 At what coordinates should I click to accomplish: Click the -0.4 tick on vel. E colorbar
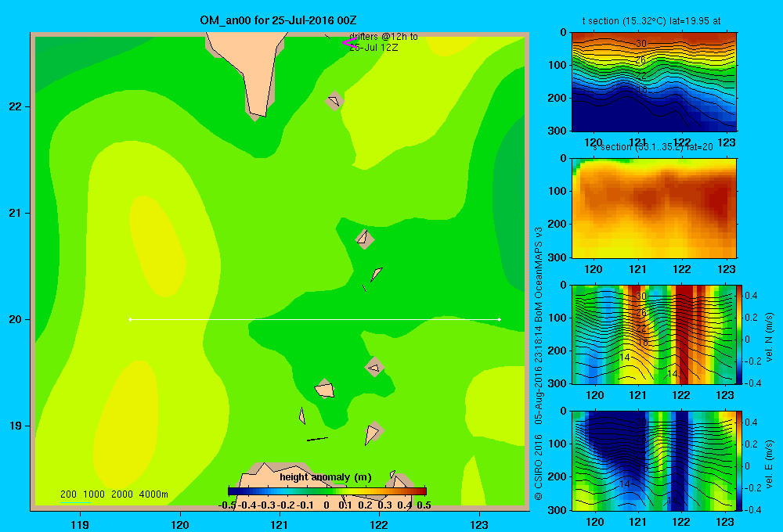(752, 509)
